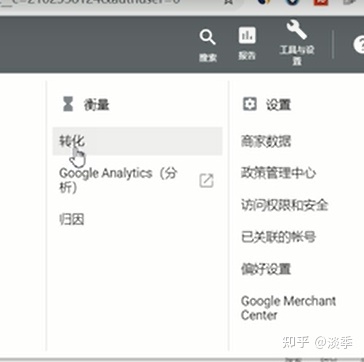
Task: Select 转化 under 衡量
Action: click(x=137, y=141)
